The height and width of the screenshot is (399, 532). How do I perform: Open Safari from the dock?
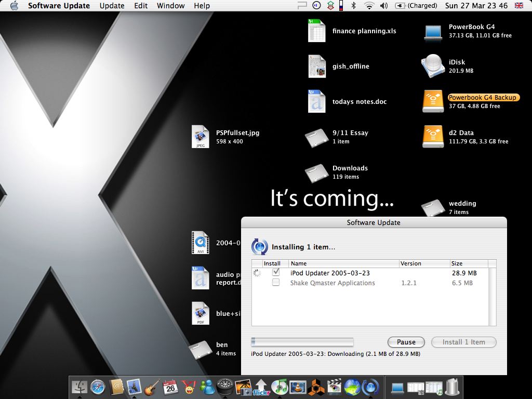97,387
